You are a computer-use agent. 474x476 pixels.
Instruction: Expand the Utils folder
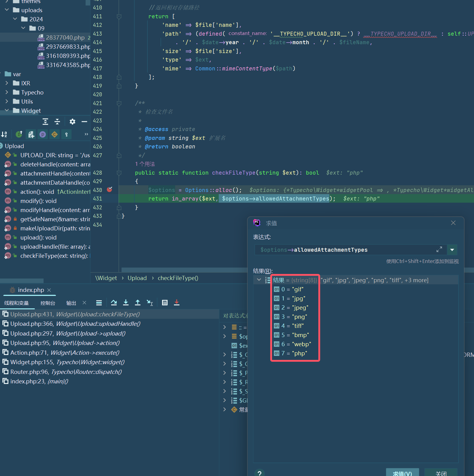coord(7,101)
